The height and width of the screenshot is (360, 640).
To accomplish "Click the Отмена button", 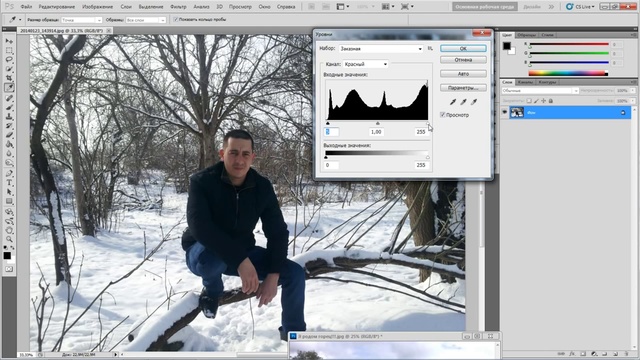I will coord(463,60).
